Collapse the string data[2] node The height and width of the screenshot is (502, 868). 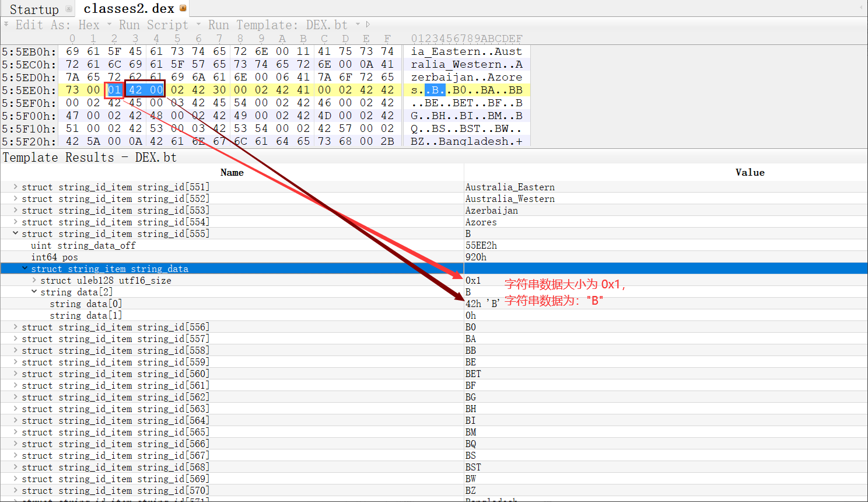click(34, 292)
